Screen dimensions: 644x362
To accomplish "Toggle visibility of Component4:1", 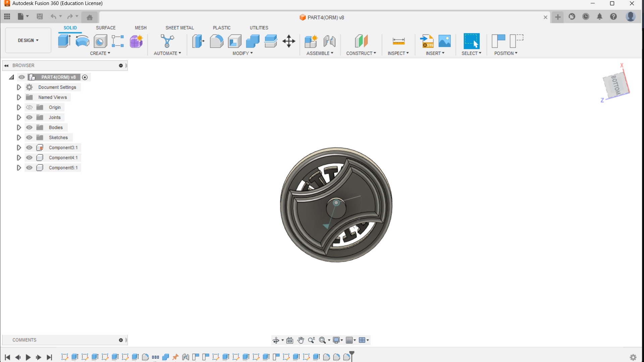I will 29,158.
